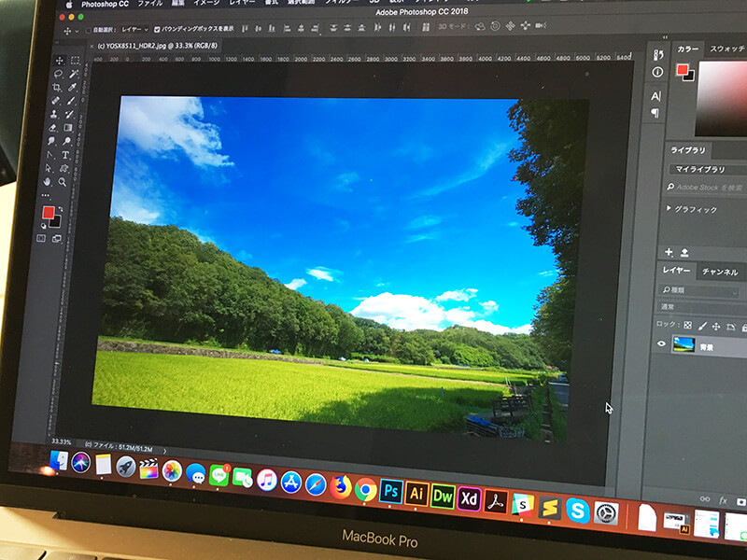The height and width of the screenshot is (560, 747).
Task: Toggle lock position for the layer
Action: (x=715, y=326)
